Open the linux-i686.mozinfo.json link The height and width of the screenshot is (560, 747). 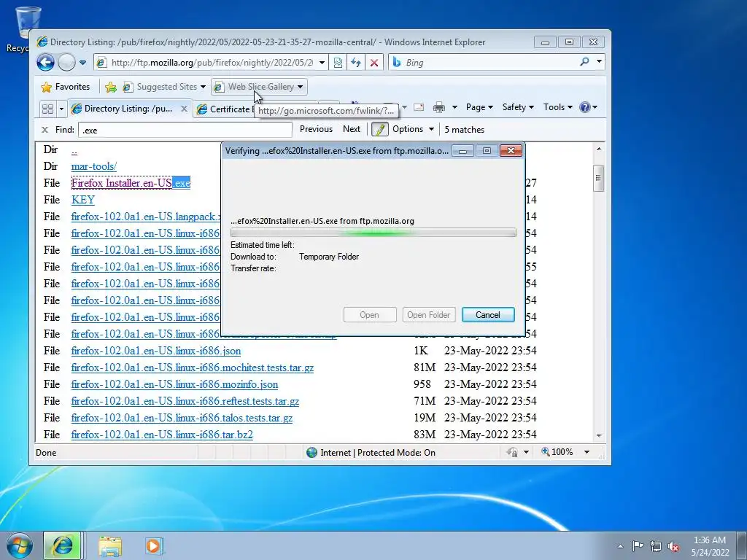[x=174, y=384]
